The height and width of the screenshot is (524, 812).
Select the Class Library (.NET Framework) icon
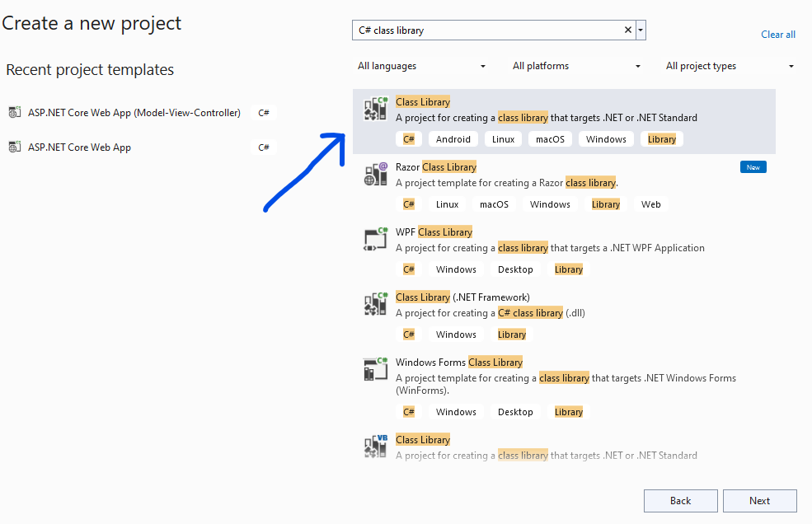coord(376,304)
